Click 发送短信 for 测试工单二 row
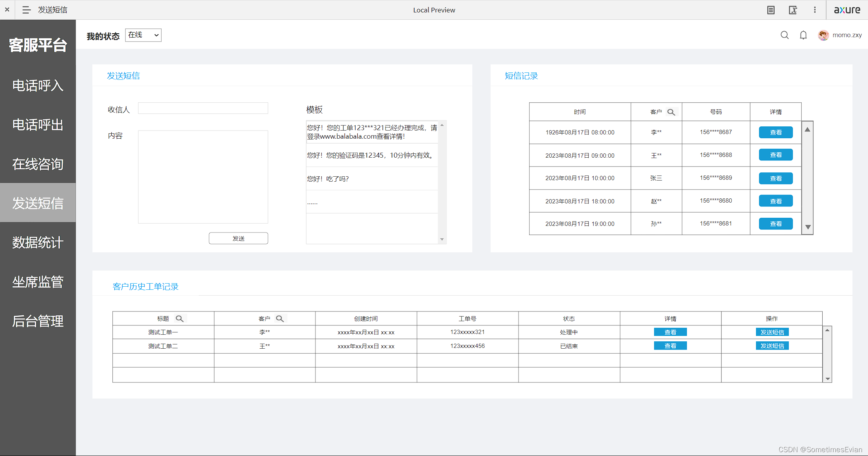 (772, 346)
